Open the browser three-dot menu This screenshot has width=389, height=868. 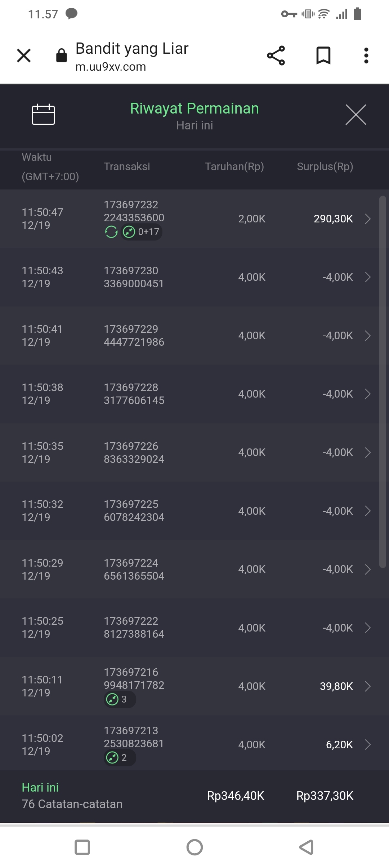(366, 56)
